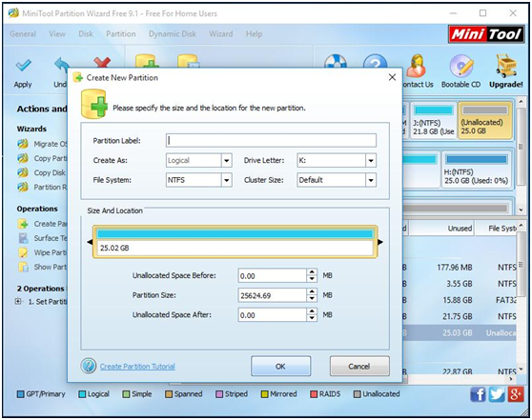Image resolution: width=532 pixels, height=420 pixels.
Task: Click the help question mark toolbar icon
Action: point(375,62)
